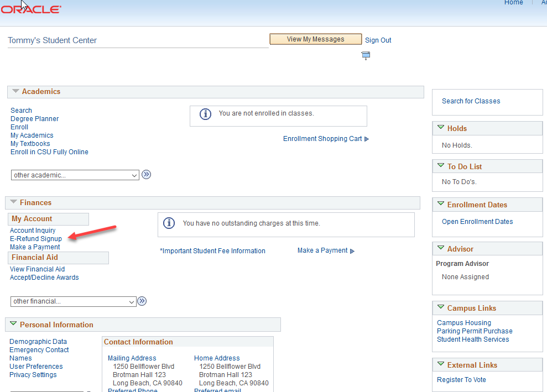Collapse the Personal Information section

coord(13,323)
